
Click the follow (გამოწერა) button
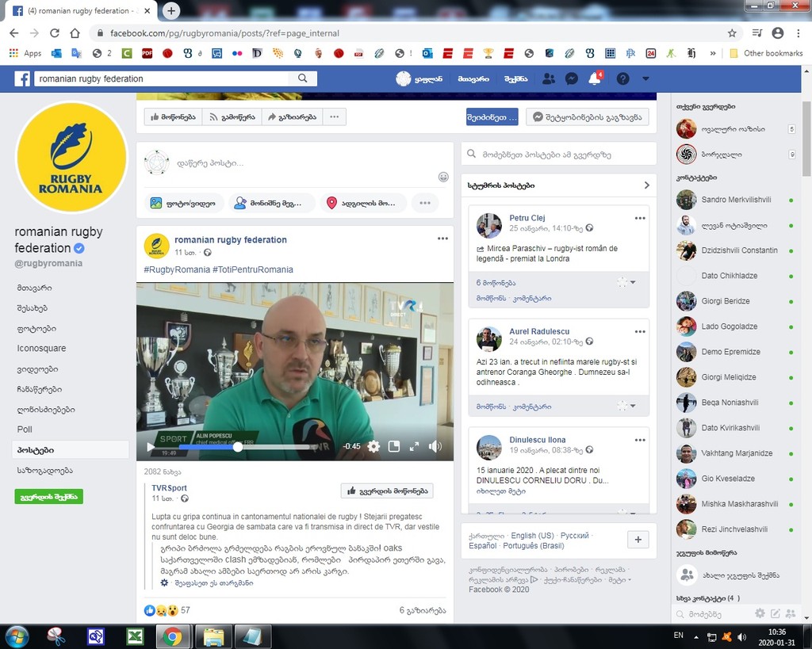click(x=232, y=117)
